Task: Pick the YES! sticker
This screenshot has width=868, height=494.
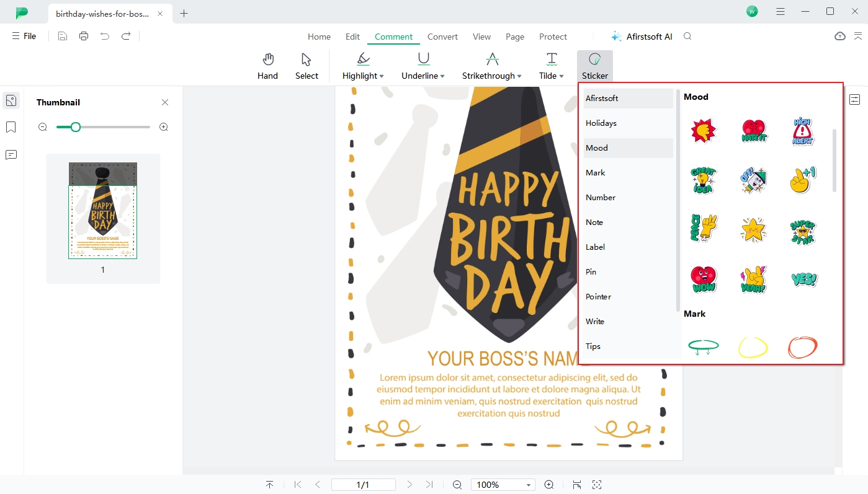Action: (804, 280)
